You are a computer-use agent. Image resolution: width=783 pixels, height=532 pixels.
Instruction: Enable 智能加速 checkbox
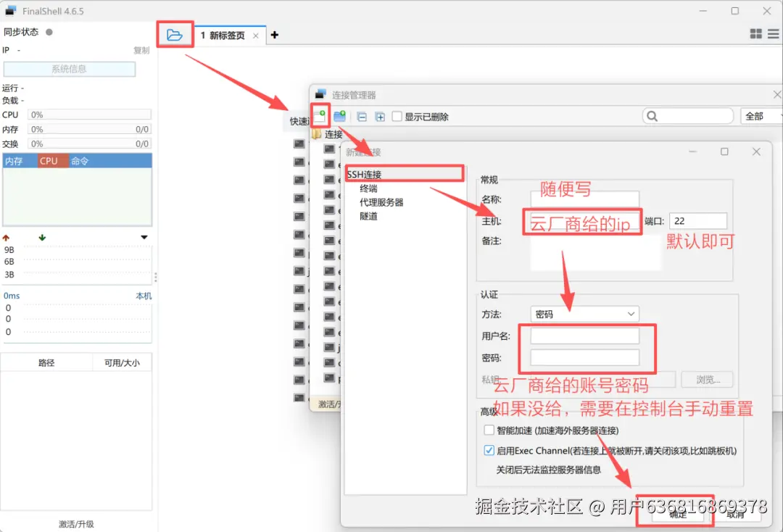point(489,431)
